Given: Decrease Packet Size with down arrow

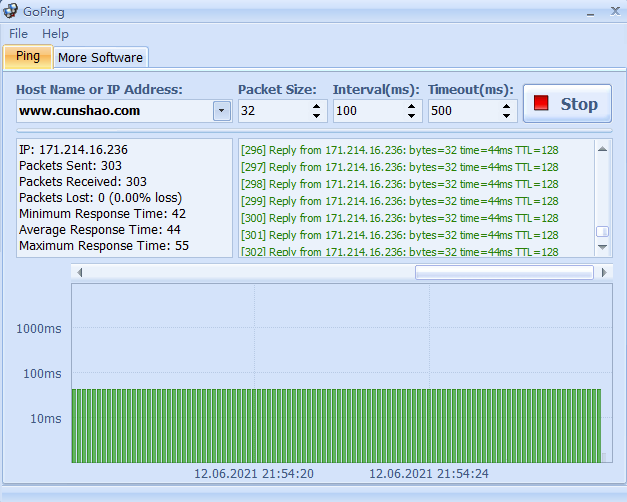Looking at the screenshot, I should (x=317, y=116).
